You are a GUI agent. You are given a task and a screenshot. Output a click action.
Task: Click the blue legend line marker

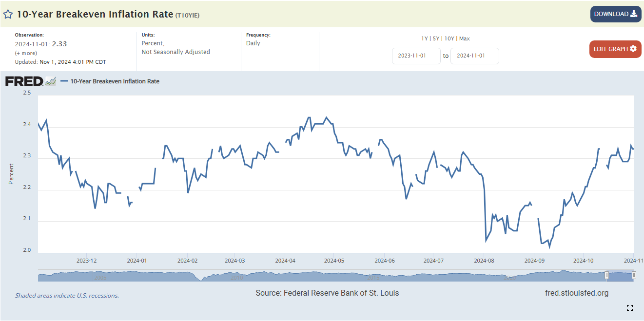pyautogui.click(x=64, y=81)
